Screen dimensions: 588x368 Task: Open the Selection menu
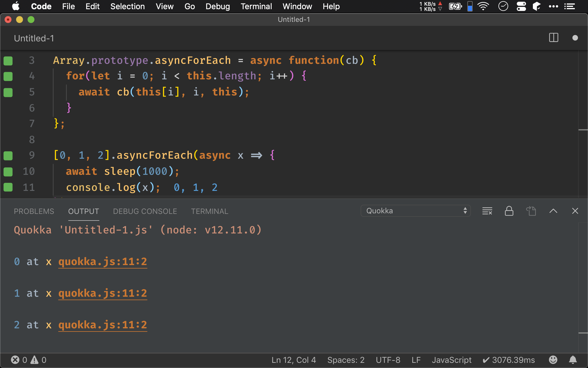pyautogui.click(x=127, y=6)
